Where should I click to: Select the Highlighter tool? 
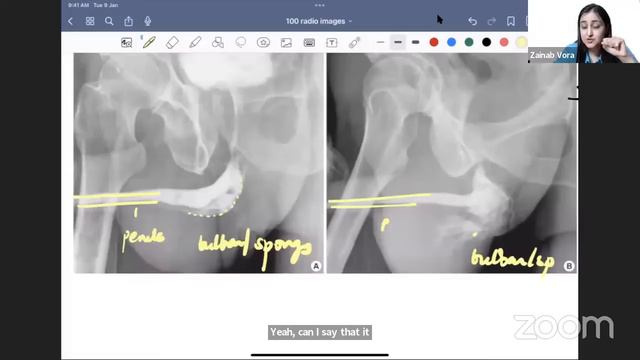tap(195, 42)
